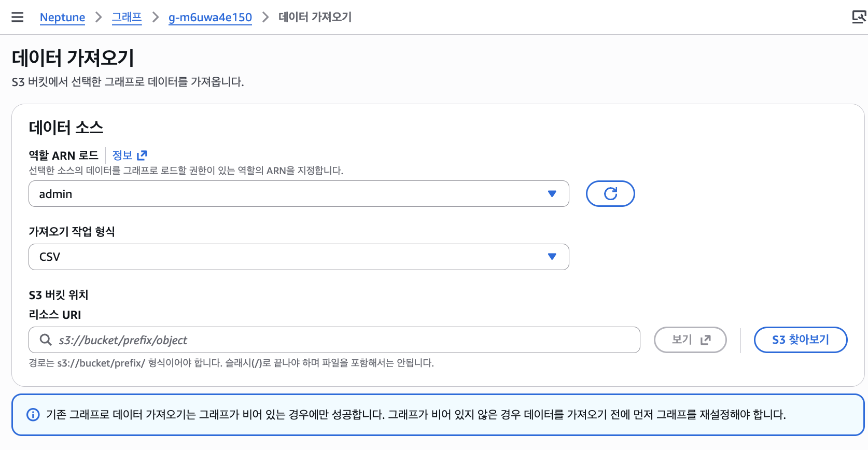The width and height of the screenshot is (868, 450).
Task: Click the admin value in the role selector
Action: pos(55,193)
